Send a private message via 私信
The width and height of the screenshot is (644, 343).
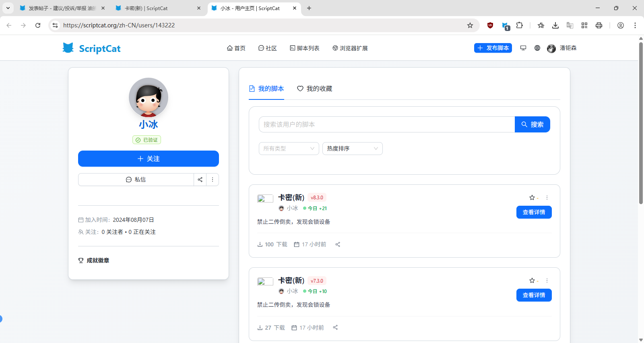pos(136,180)
